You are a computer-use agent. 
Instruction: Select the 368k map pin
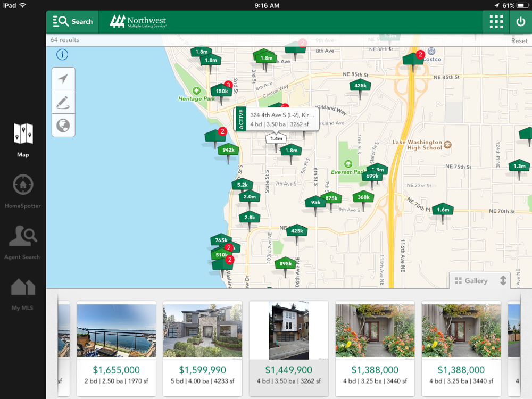[363, 197]
